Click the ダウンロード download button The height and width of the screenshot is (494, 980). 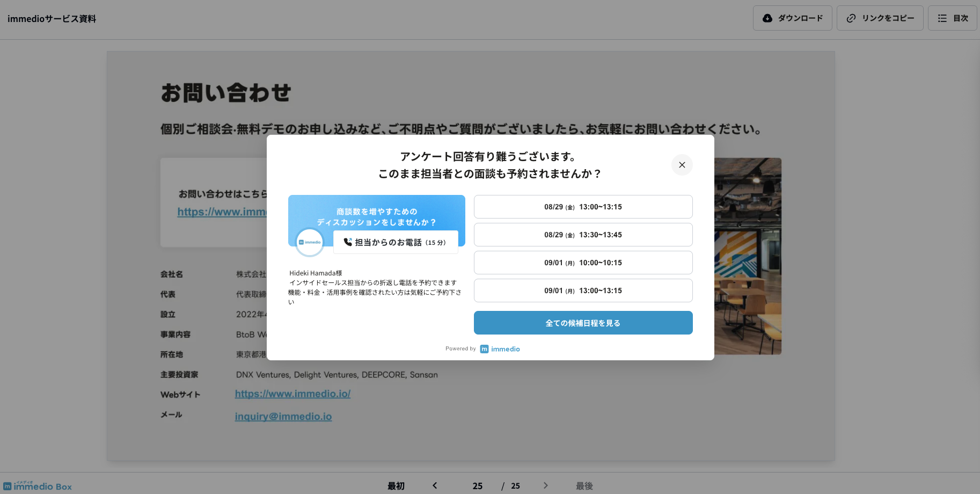792,18
